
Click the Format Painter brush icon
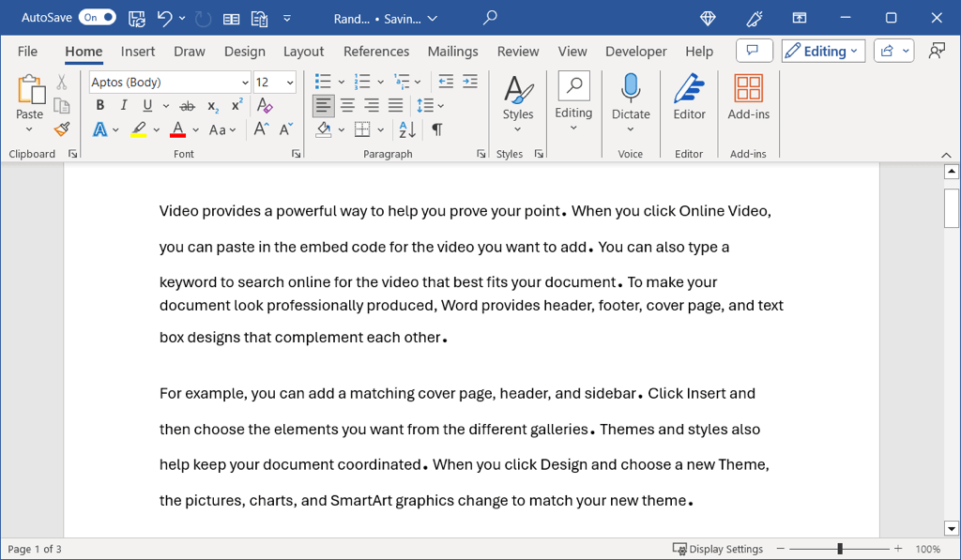[62, 130]
